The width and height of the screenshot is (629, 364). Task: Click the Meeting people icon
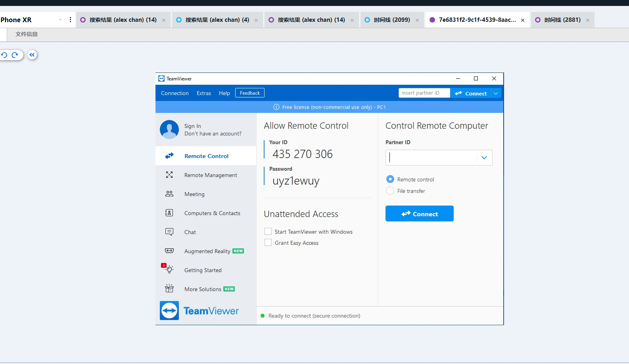pyautogui.click(x=169, y=194)
